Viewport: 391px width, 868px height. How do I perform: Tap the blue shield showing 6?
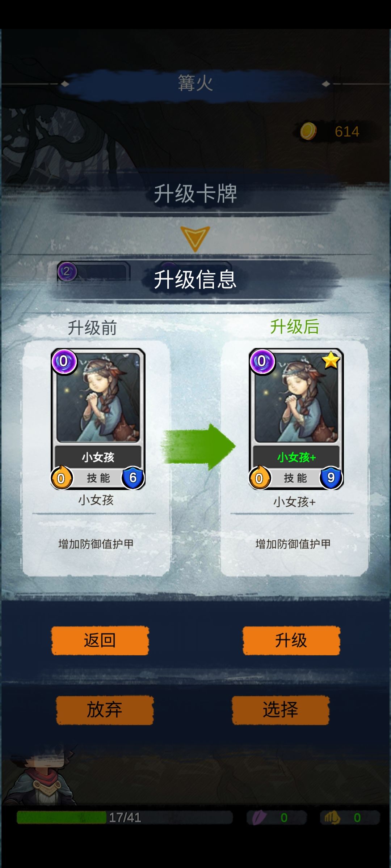coord(133,478)
